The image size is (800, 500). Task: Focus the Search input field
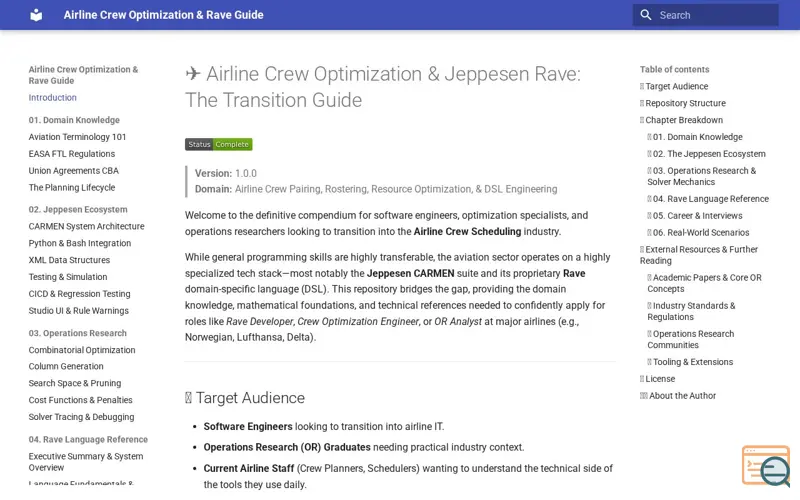[x=706, y=15]
